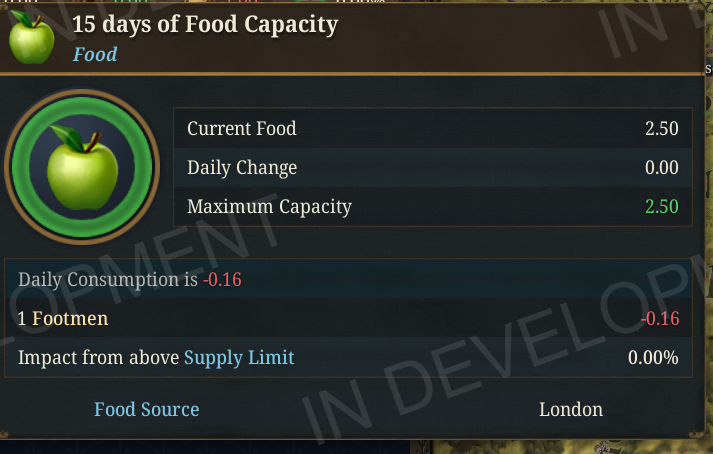Click the Daily Change value 0.00

click(x=661, y=168)
